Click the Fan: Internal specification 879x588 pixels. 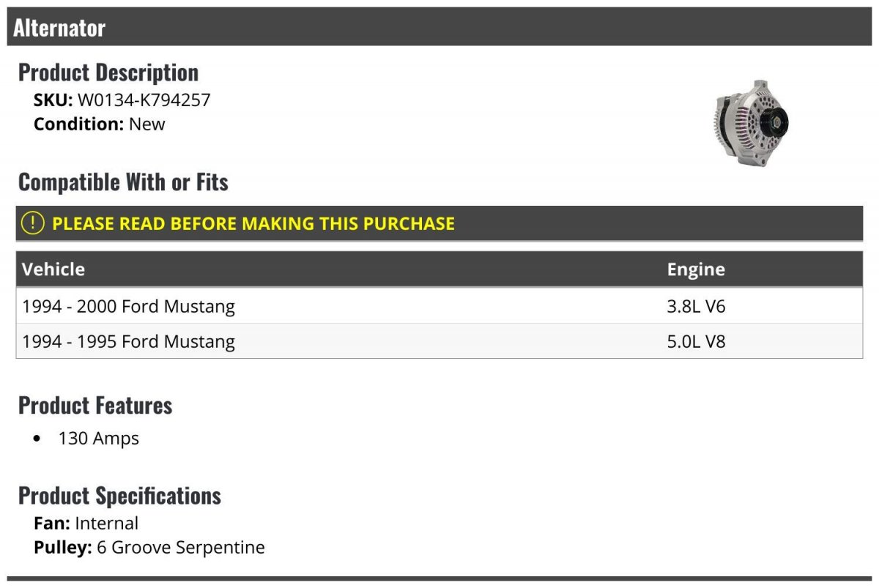pyautogui.click(x=86, y=524)
